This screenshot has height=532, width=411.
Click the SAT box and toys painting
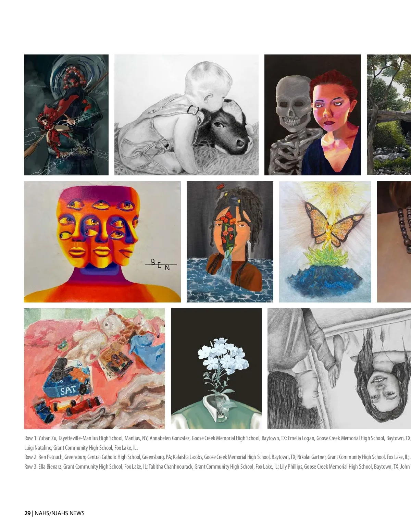coord(95,369)
